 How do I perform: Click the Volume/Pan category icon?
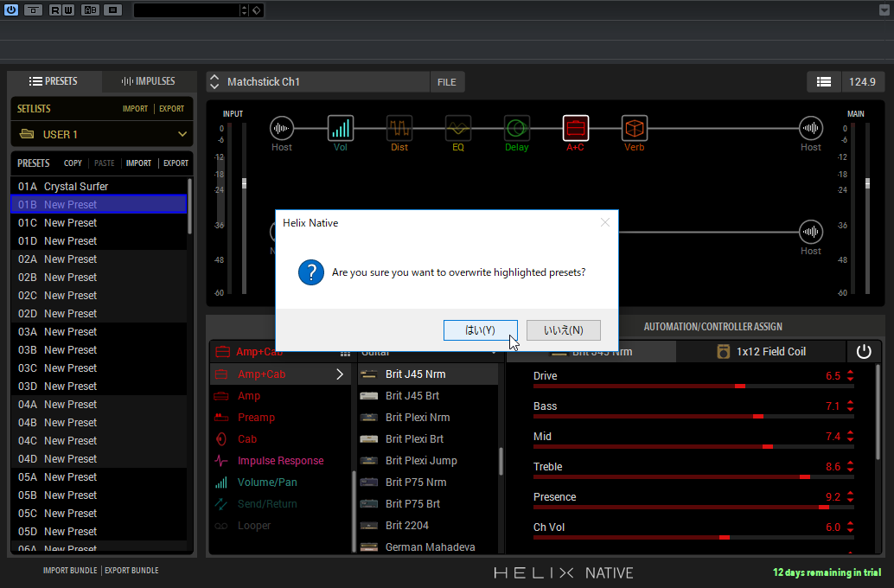pyautogui.click(x=221, y=483)
